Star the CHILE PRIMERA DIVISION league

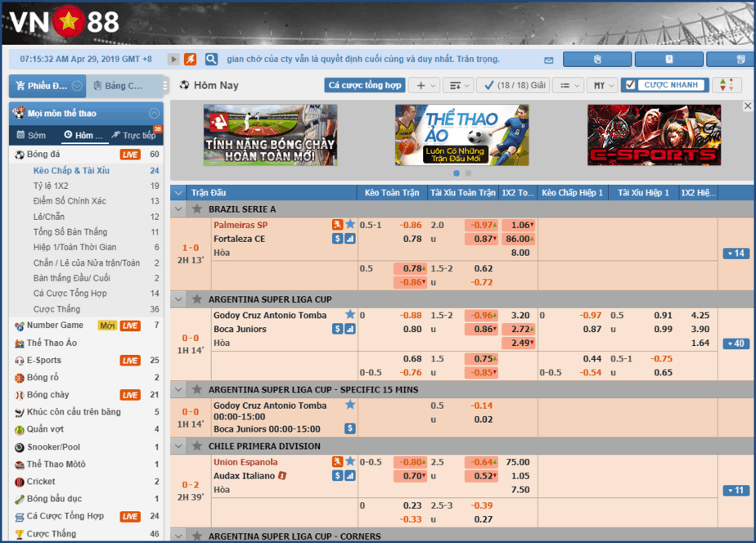coord(196,447)
